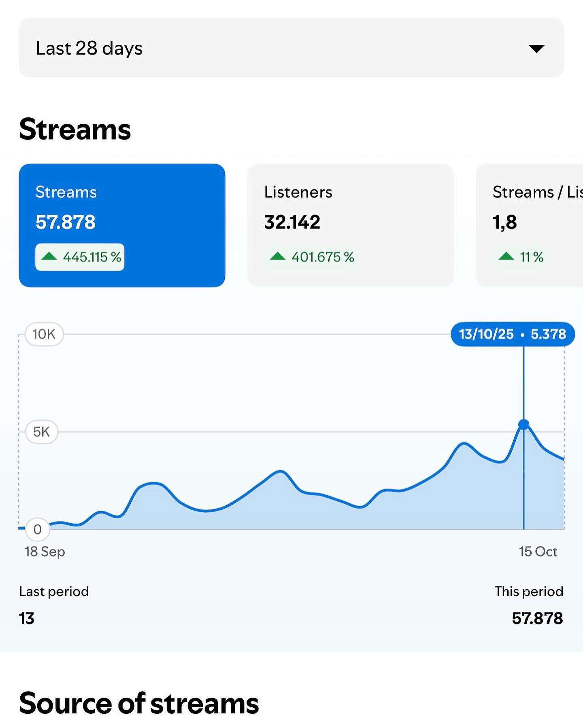583x728 pixels.
Task: Click the Last period value 13
Action: (x=27, y=618)
